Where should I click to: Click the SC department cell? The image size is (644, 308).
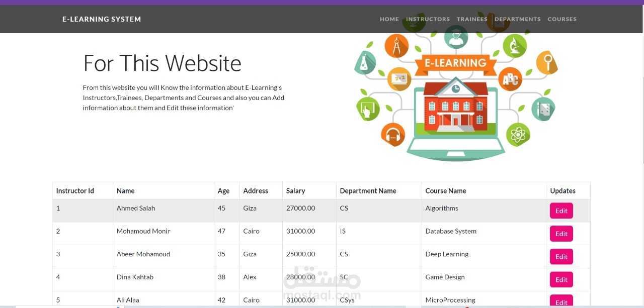coord(379,280)
